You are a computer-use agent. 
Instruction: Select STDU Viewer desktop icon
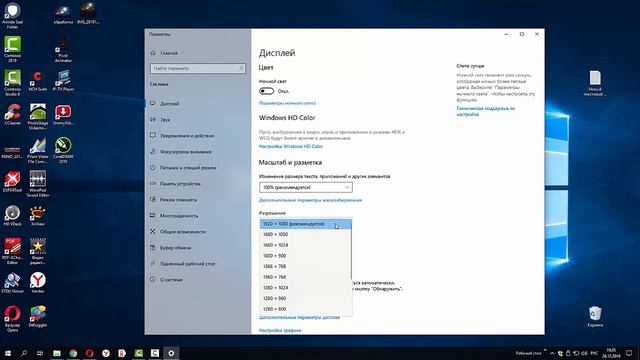click(12, 283)
